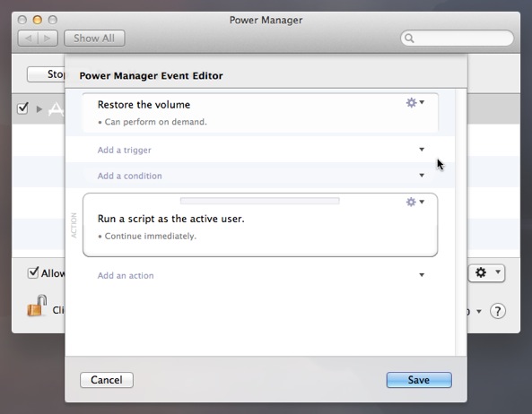Viewport: 532px width, 414px height.
Task: Select the Restore the volume title
Action: click(x=144, y=105)
